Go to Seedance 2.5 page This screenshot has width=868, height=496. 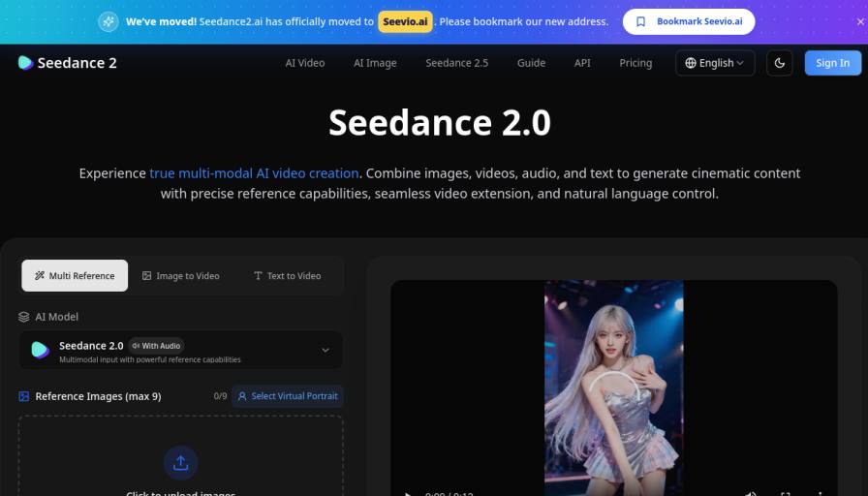456,63
